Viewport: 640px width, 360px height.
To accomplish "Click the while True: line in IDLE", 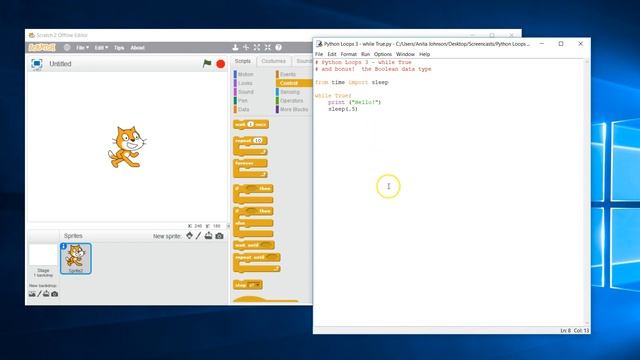I will point(333,96).
